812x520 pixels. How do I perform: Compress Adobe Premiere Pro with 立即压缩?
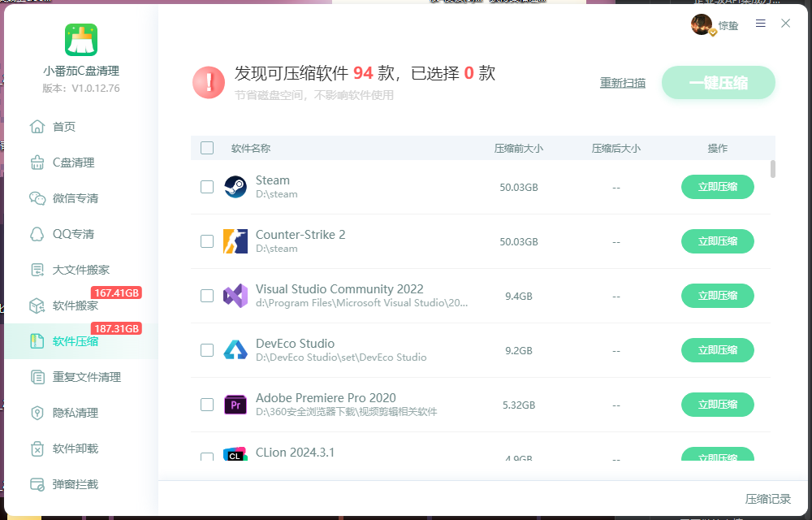coord(717,404)
